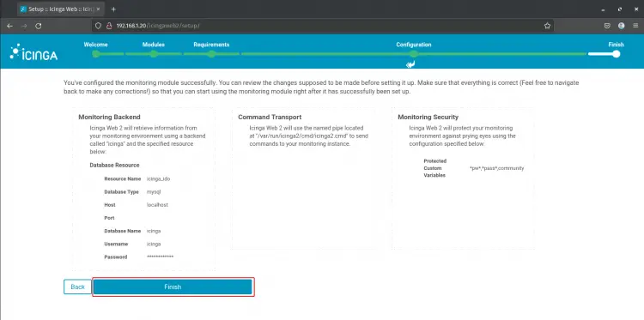Click the mysql database type value
This screenshot has width=644, height=320.
click(153, 192)
